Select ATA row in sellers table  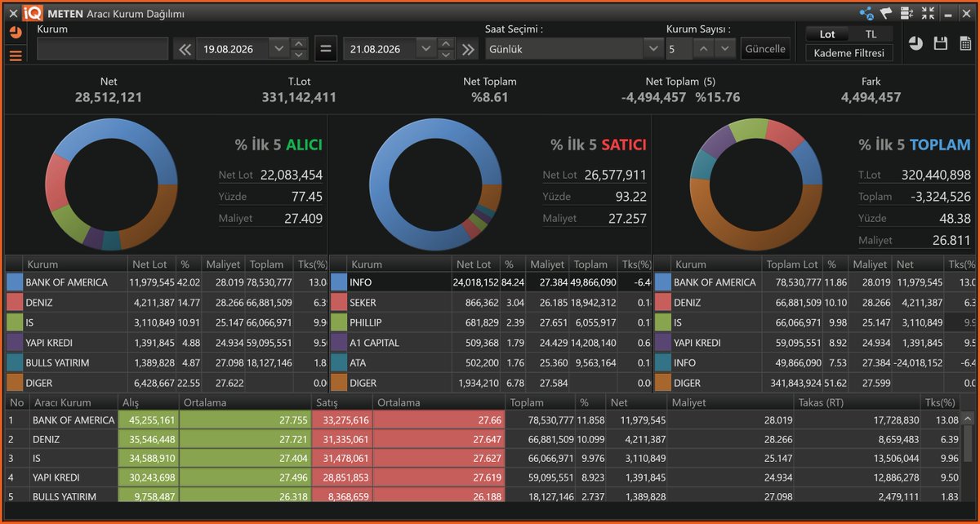point(490,362)
